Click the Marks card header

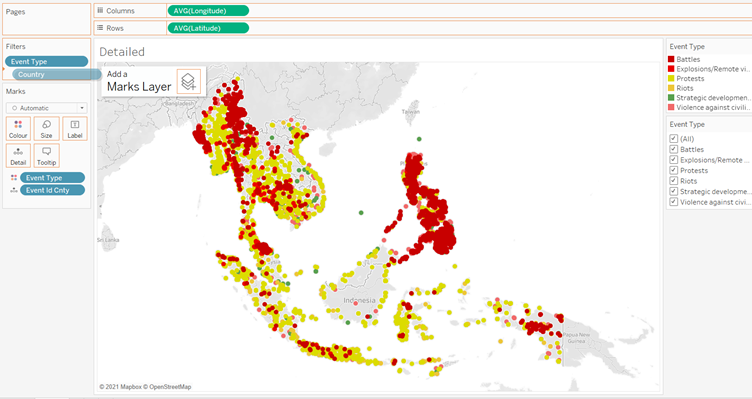(15, 91)
